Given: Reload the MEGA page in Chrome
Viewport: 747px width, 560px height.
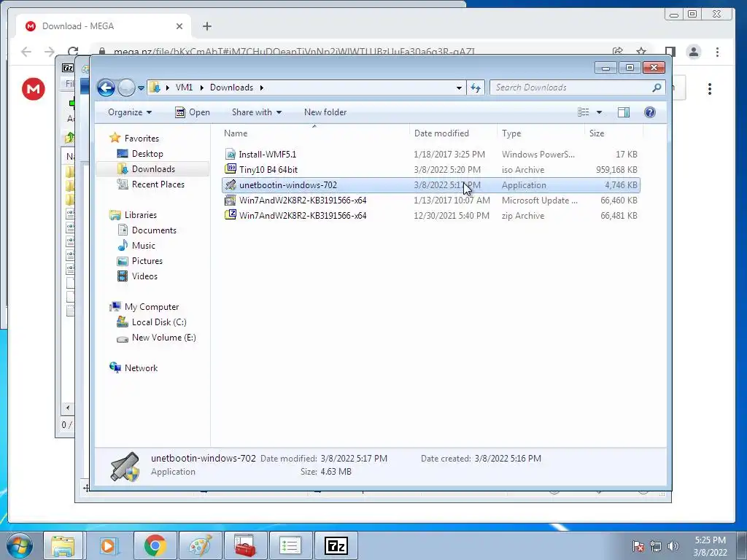Looking at the screenshot, I should click(x=73, y=52).
